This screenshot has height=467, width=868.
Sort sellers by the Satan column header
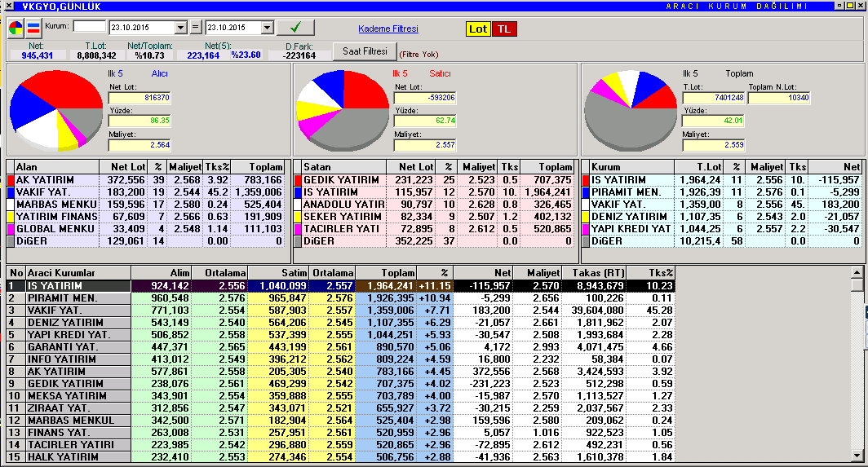pyautogui.click(x=343, y=167)
